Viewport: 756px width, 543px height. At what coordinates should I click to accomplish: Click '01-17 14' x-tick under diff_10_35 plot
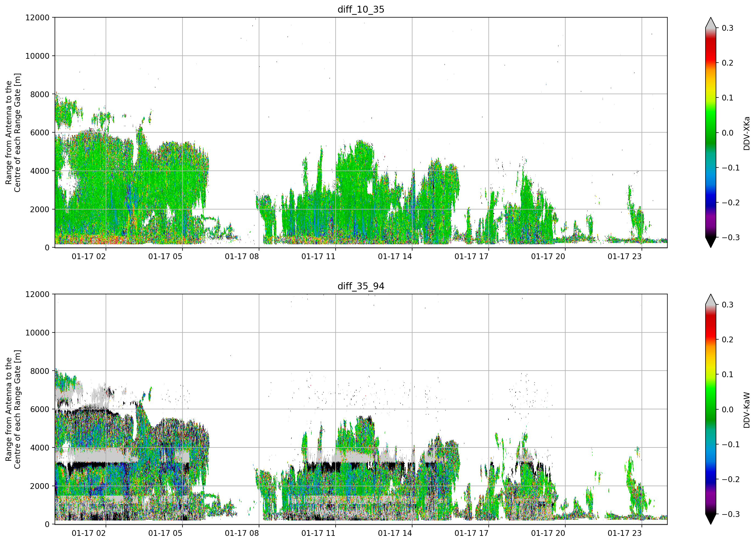click(x=395, y=256)
